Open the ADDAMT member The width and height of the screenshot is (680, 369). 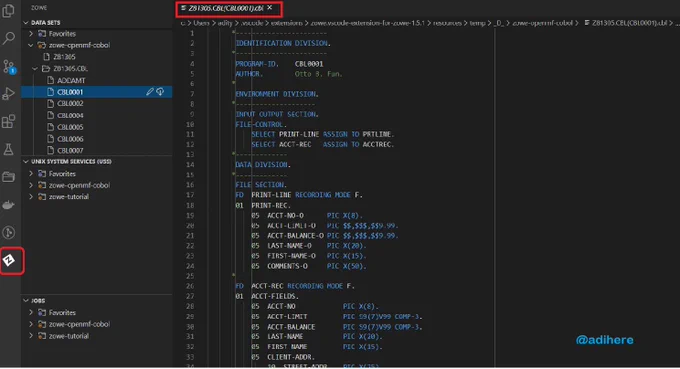[x=71, y=80]
